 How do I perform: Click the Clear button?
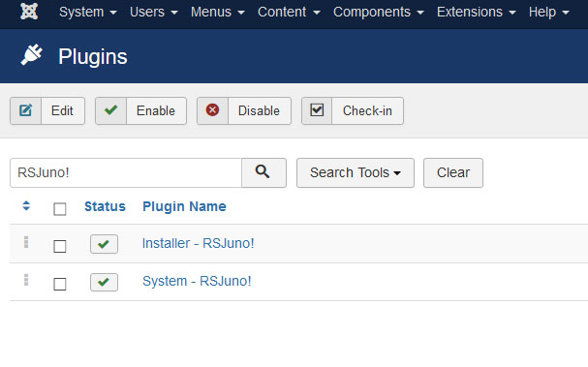click(453, 172)
